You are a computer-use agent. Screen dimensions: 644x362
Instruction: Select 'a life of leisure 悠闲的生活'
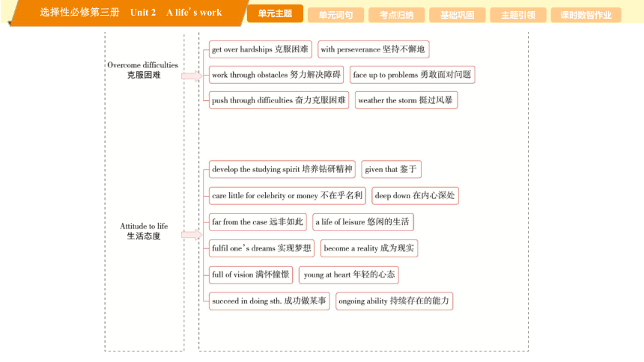(363, 222)
